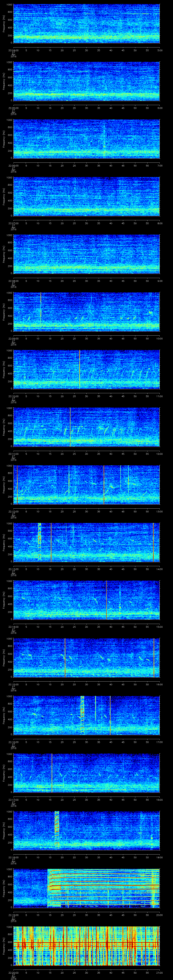Viewport: 173px width, 980px height.
Task: Click the '22:13:00' start time label
Action: 13,569
